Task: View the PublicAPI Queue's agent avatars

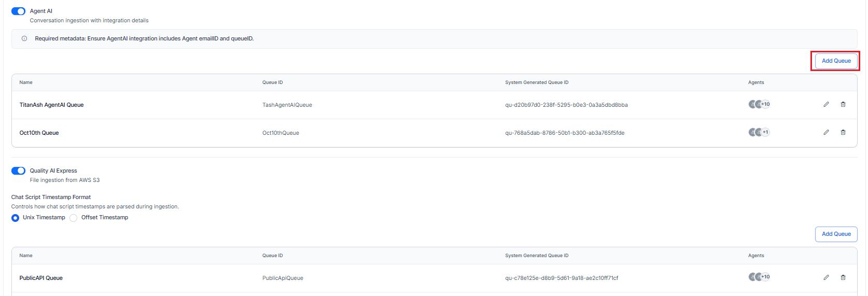Action: [755, 277]
